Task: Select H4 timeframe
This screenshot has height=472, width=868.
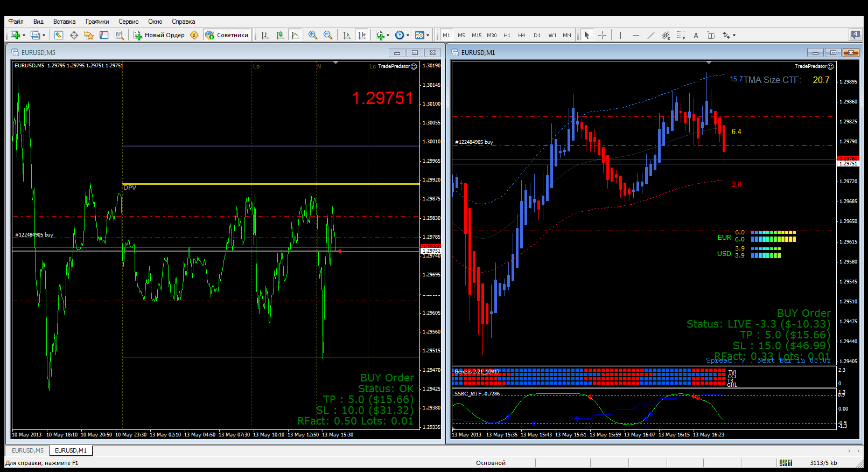Action: pos(522,35)
